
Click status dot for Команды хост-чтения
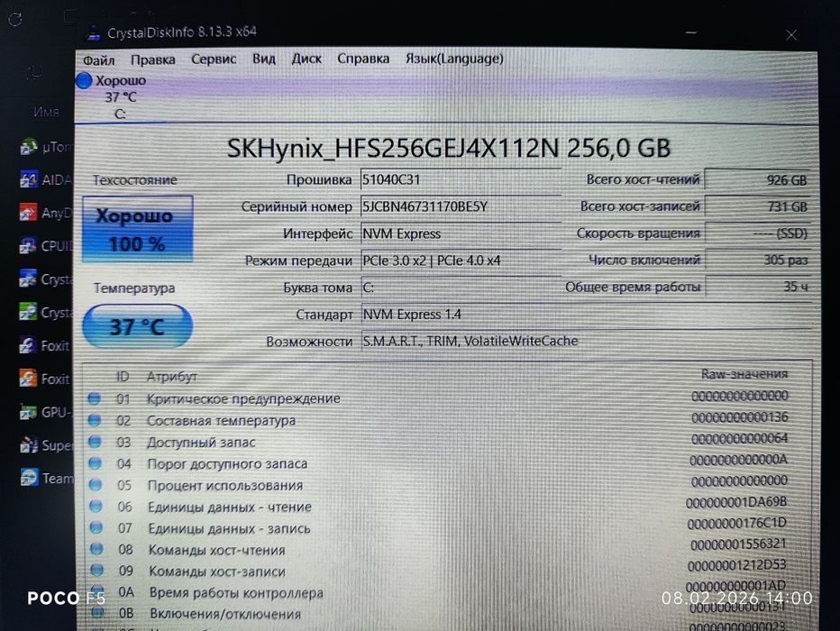[96, 549]
